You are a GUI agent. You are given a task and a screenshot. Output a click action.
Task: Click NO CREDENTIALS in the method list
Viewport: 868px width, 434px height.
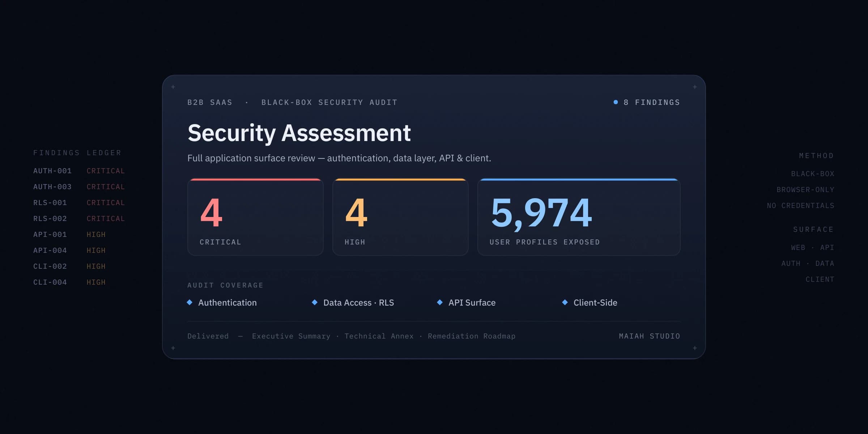(801, 205)
